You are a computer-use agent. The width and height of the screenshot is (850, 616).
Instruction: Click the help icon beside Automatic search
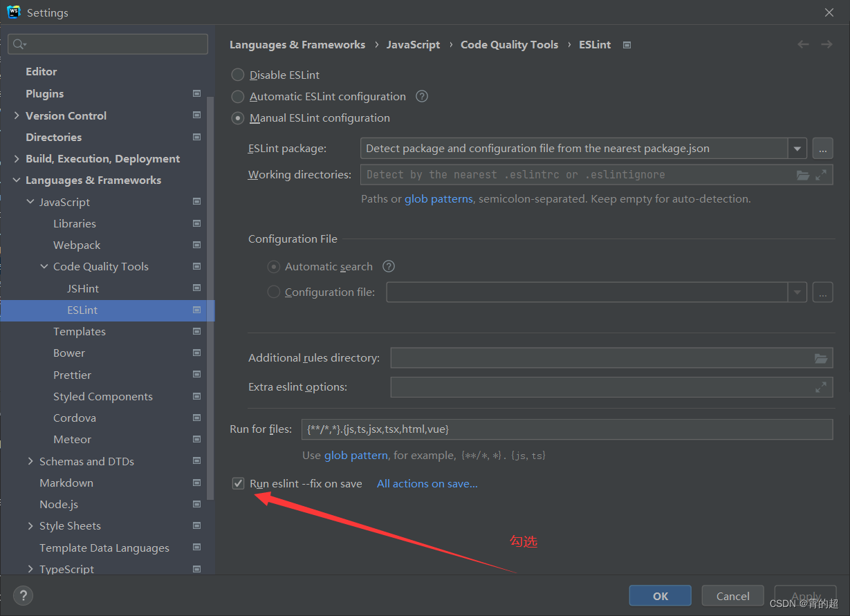point(389,266)
